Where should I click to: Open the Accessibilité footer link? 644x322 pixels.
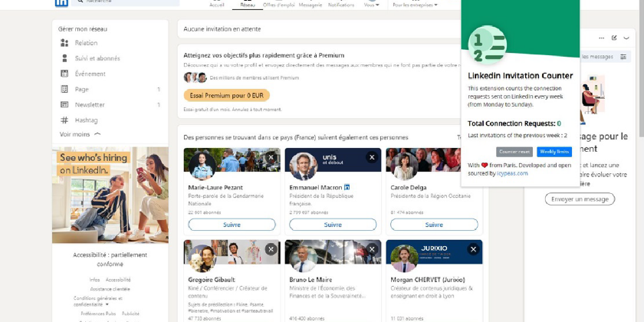(x=118, y=280)
